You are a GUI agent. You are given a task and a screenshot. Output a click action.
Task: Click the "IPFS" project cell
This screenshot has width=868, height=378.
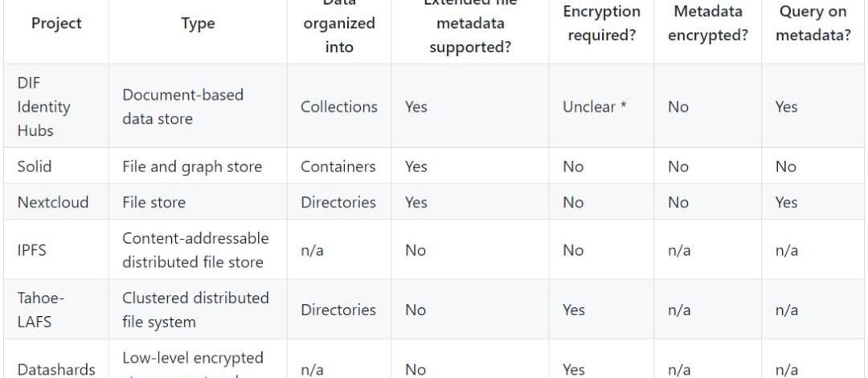(31, 250)
